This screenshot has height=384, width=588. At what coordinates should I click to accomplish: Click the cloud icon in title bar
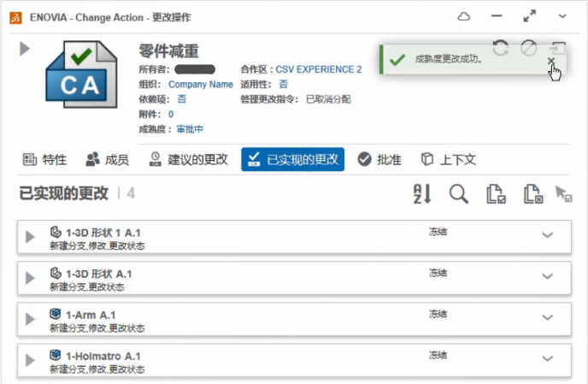[x=464, y=16]
